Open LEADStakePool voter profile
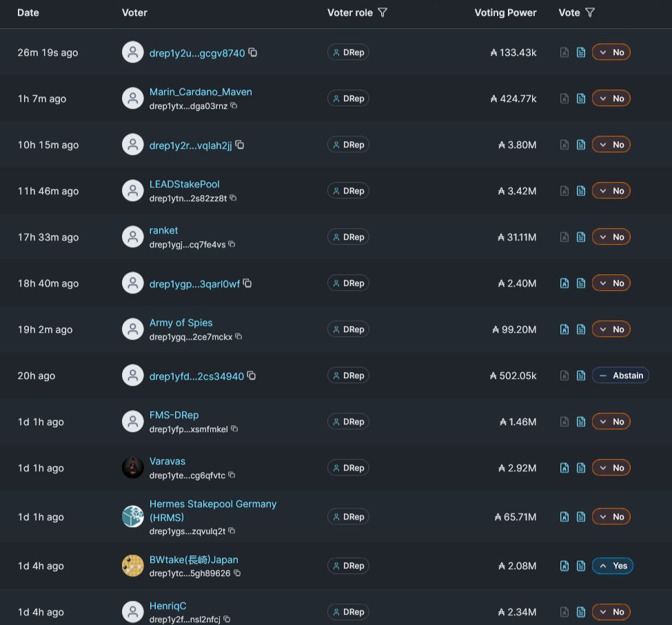The width and height of the screenshot is (672, 625). click(x=184, y=184)
